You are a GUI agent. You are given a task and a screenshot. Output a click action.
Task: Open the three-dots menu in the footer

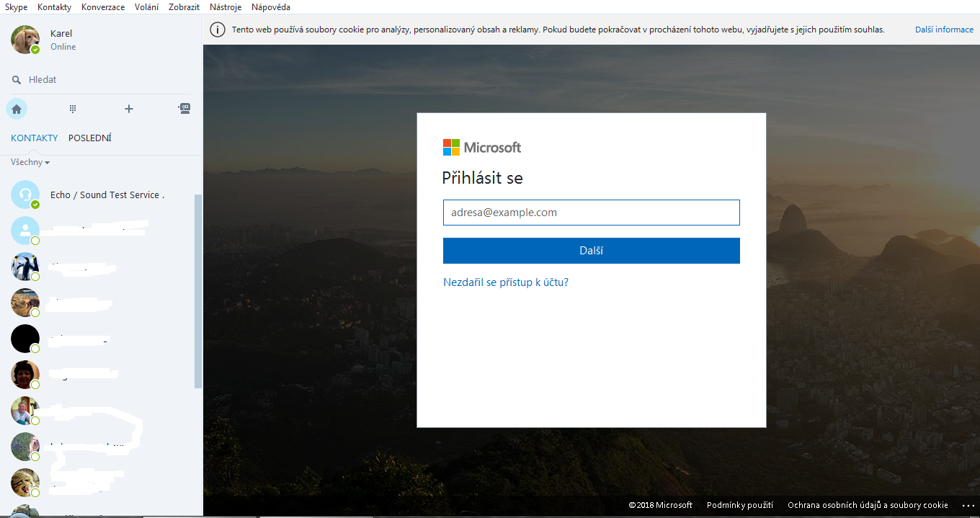tap(967, 506)
